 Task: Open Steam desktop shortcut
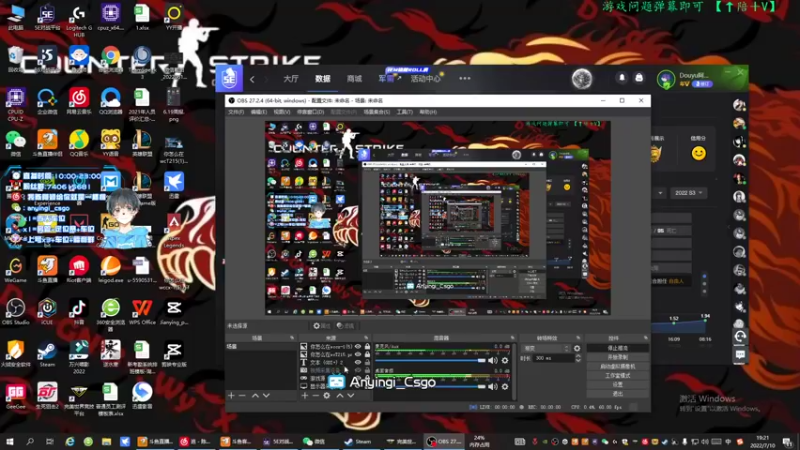coord(47,353)
